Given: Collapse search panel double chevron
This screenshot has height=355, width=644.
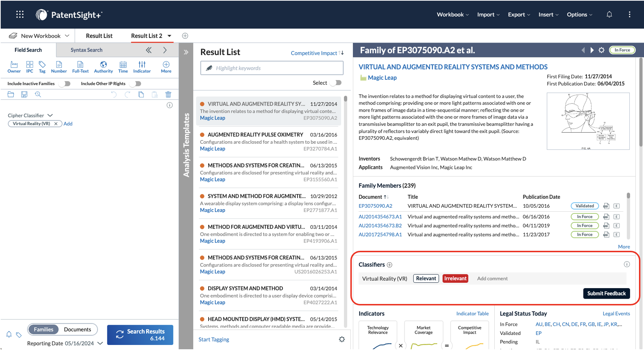Looking at the screenshot, I should [149, 50].
